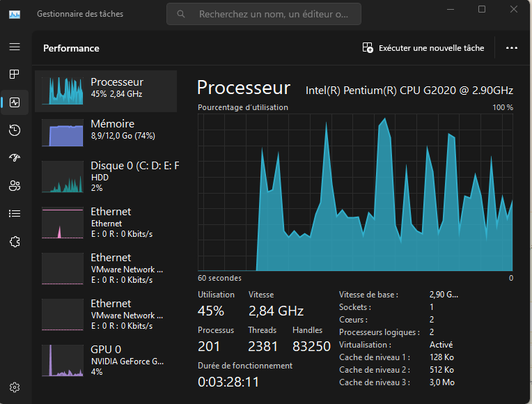Open the Details list icon
The width and height of the screenshot is (532, 404).
[x=15, y=214]
